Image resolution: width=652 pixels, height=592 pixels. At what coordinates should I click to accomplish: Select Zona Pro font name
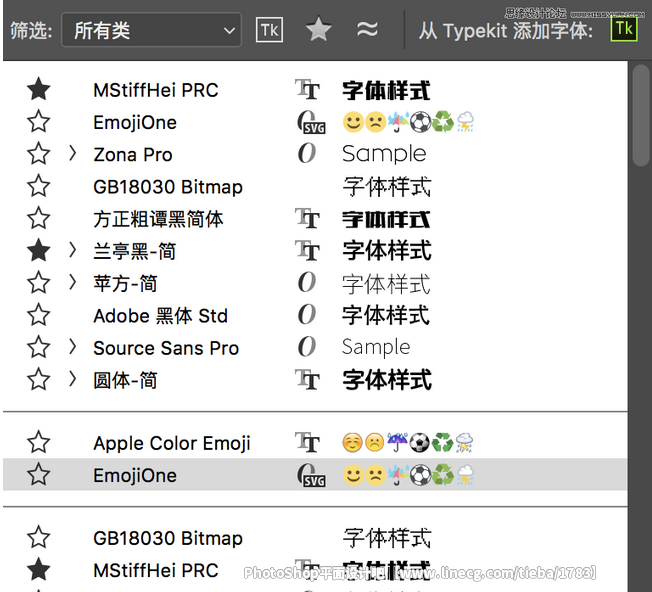[133, 155]
